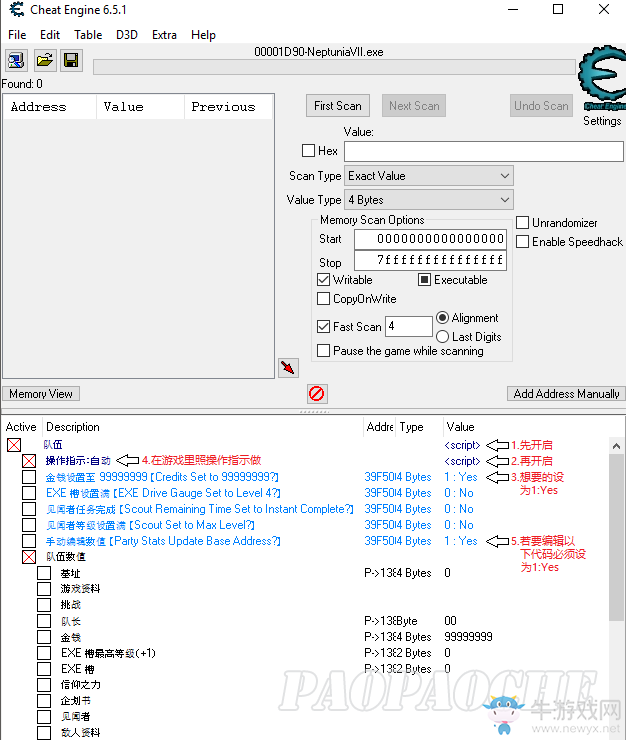Click the Cheat Engine title bar icon
626x740 pixels.
tap(17, 9)
